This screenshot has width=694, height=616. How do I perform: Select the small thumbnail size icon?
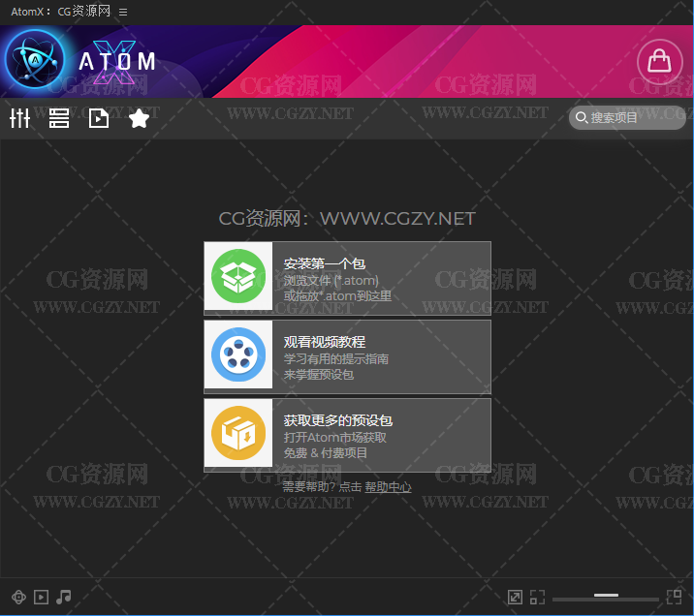click(x=537, y=598)
